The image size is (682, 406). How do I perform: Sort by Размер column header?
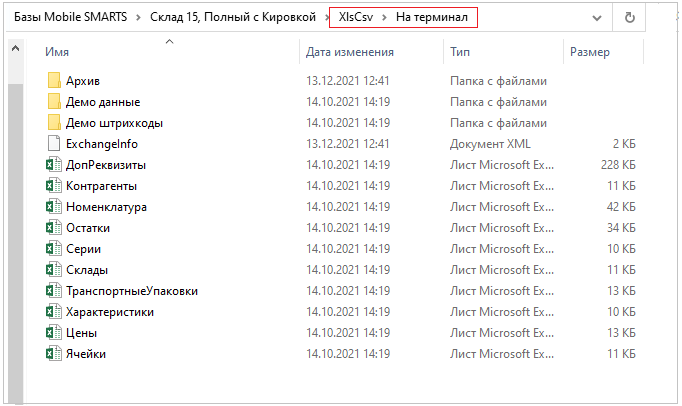coord(590,52)
